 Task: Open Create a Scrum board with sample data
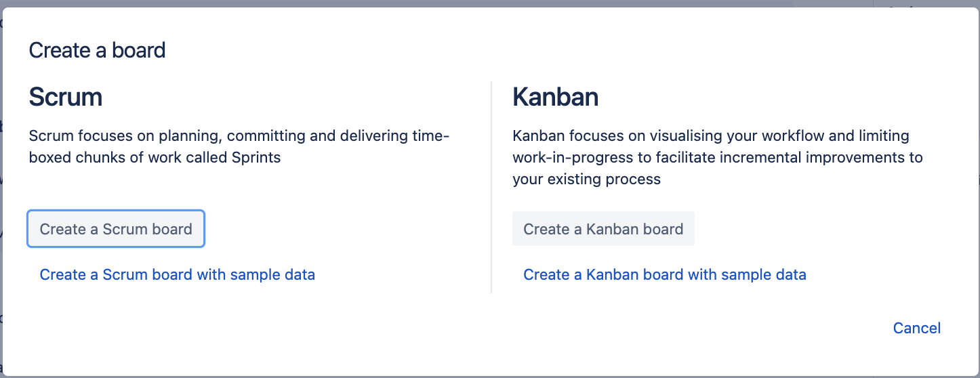(178, 274)
